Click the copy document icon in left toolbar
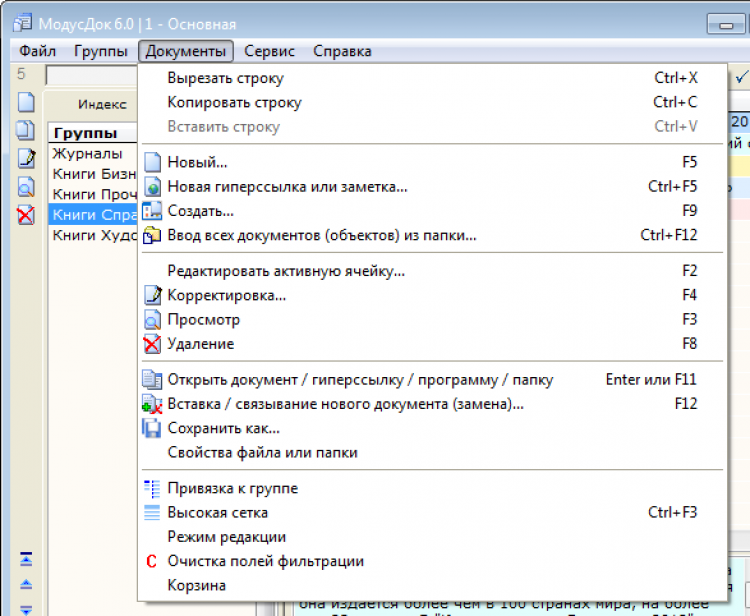This screenshot has height=616, width=750. (26, 130)
